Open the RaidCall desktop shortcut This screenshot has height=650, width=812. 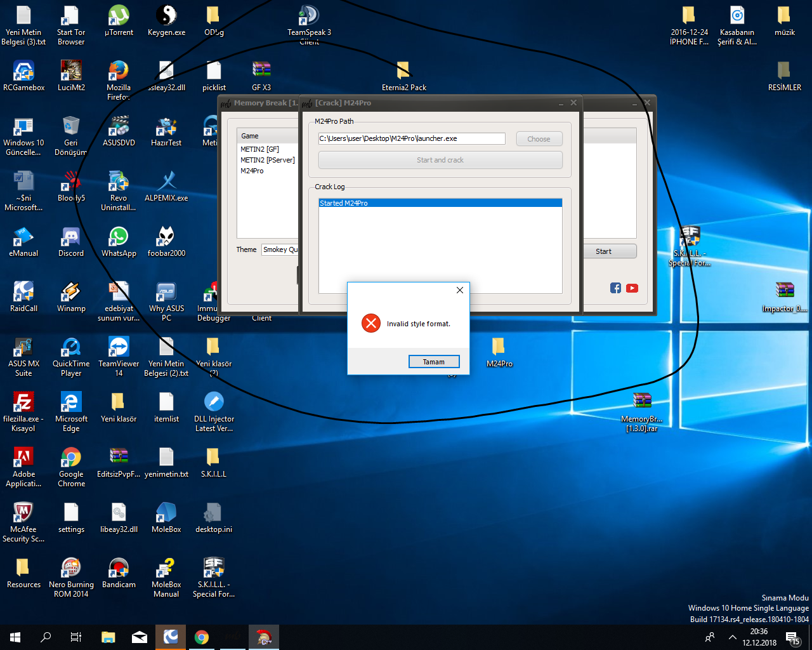coord(23,297)
